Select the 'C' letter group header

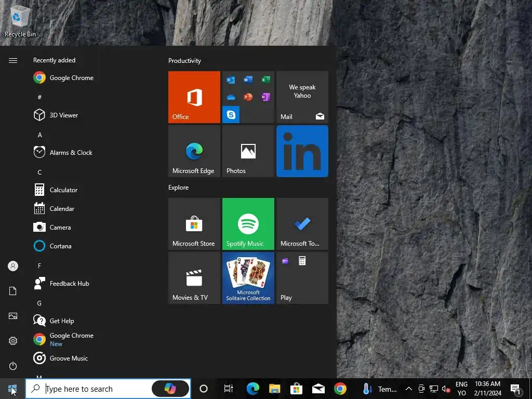pyautogui.click(x=39, y=172)
